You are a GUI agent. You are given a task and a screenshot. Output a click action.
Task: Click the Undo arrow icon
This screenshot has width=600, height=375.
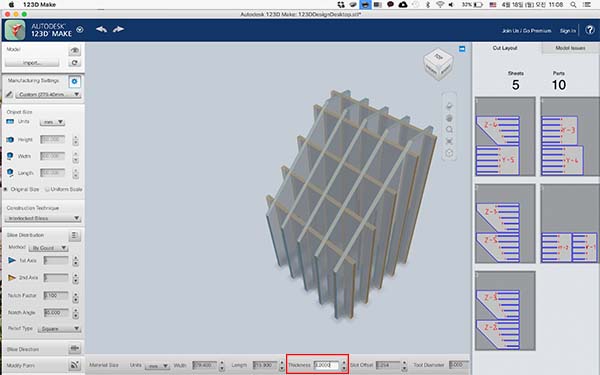101,29
